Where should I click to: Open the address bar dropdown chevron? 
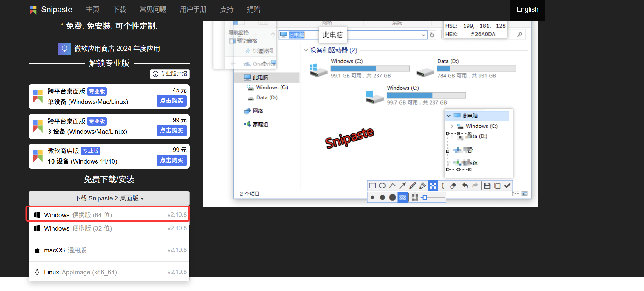click(x=423, y=35)
